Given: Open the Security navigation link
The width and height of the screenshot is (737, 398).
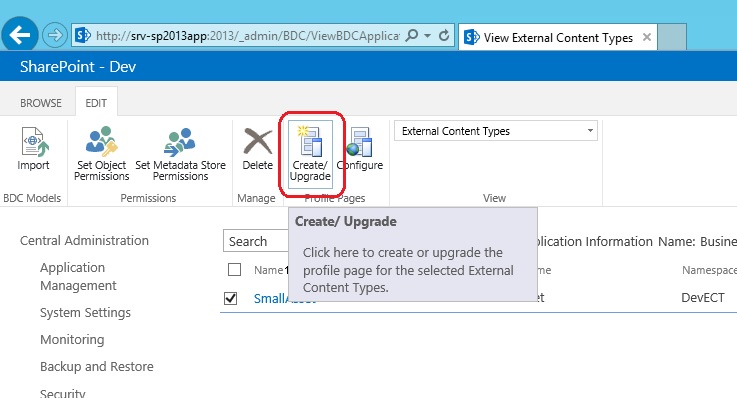Looking at the screenshot, I should coord(63,393).
